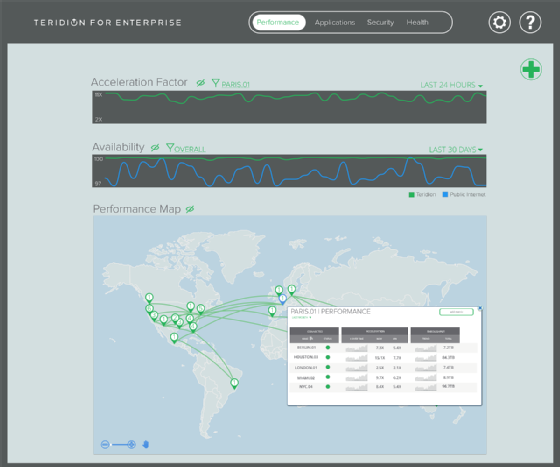Click green outlined button in PARIS.01 popup
Image resolution: width=560 pixels, height=467 pixels.
tap(456, 312)
